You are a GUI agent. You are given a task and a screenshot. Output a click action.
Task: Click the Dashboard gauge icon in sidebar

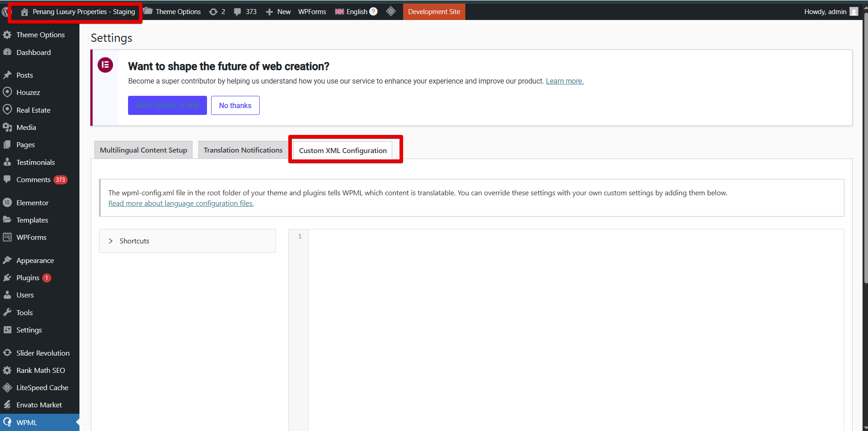7,52
